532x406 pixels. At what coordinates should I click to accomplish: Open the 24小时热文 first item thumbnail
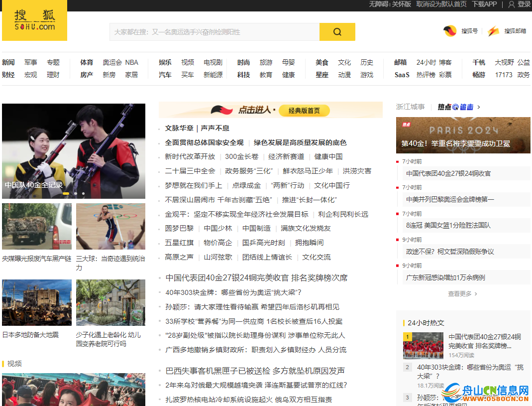pyautogui.click(x=423, y=346)
